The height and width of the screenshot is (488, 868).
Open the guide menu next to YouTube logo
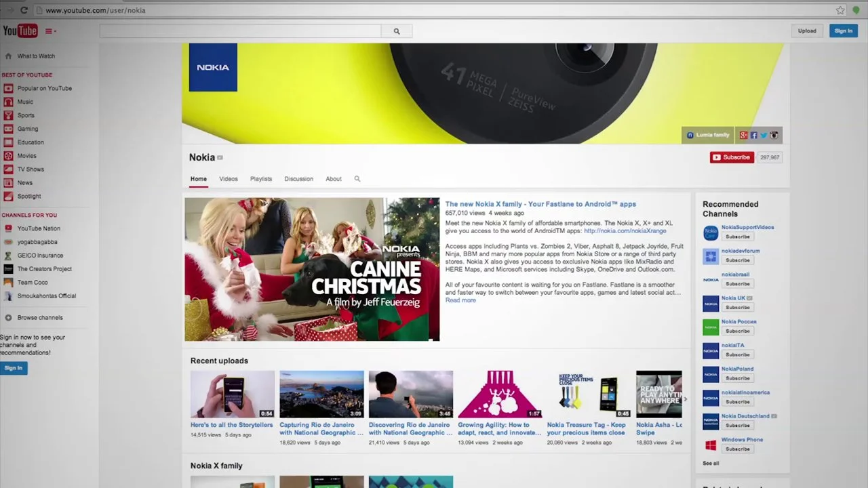point(51,31)
